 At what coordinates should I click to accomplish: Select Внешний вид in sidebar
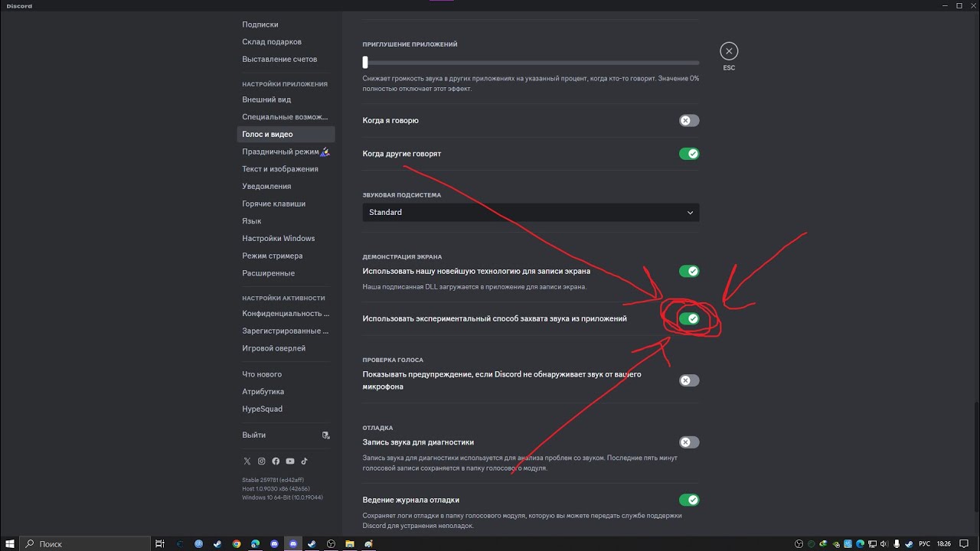coord(285,99)
